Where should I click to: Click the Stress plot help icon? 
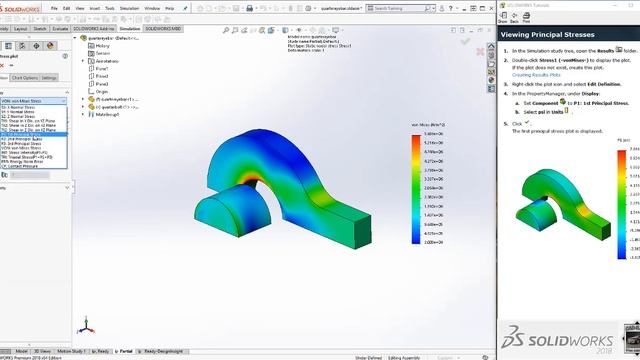point(65,56)
